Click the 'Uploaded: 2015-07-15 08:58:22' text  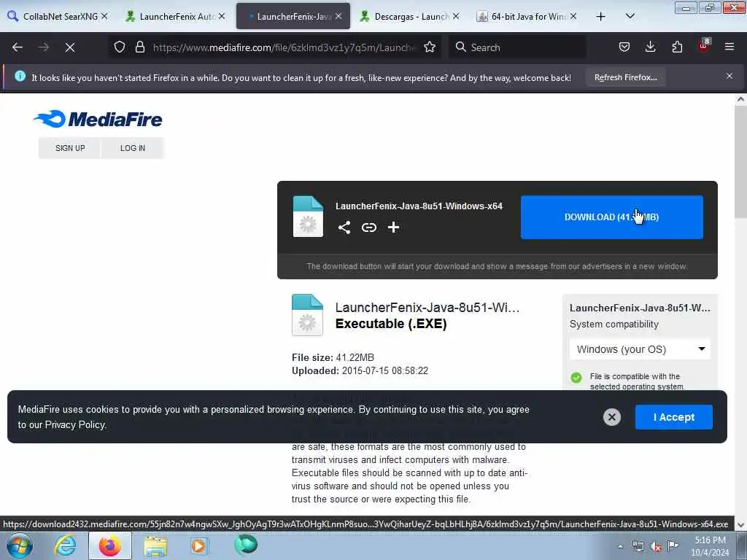tap(360, 371)
